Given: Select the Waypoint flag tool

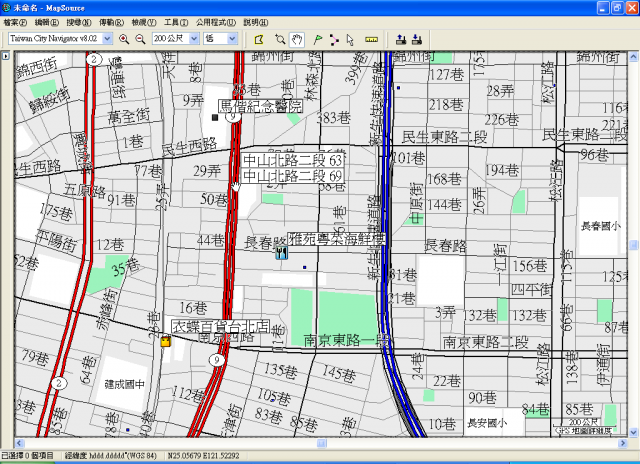Looking at the screenshot, I should point(318,40).
